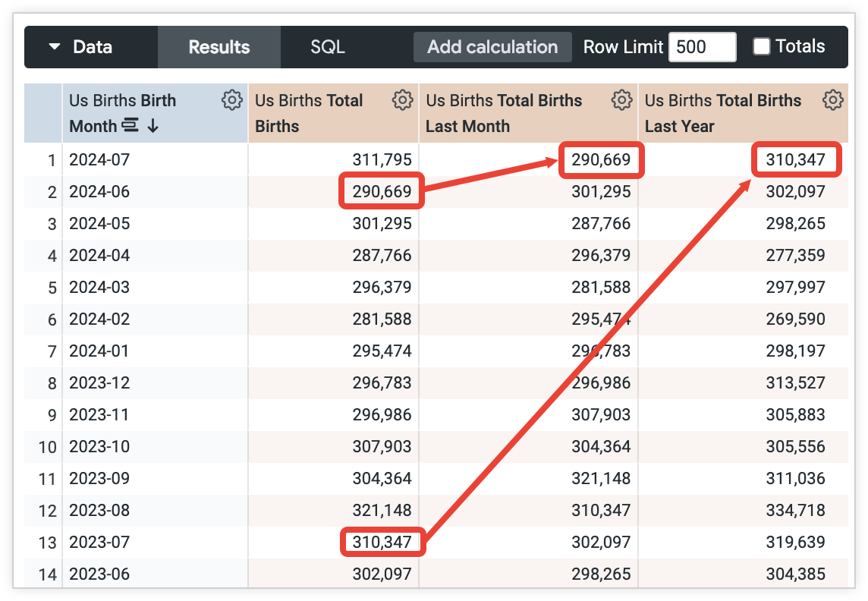The width and height of the screenshot is (868, 601).
Task: Open settings for Us Births Birth Month column
Action: click(x=231, y=99)
